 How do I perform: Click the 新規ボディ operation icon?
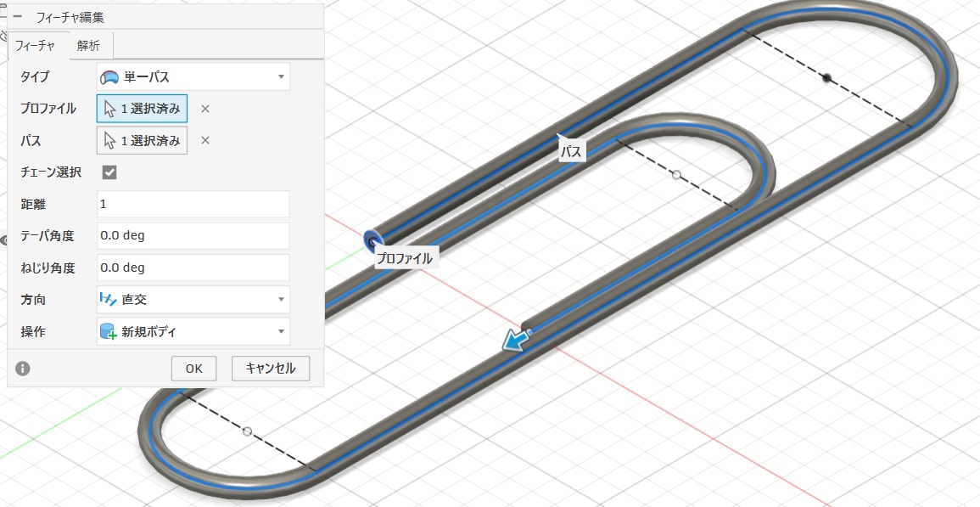[x=109, y=332]
